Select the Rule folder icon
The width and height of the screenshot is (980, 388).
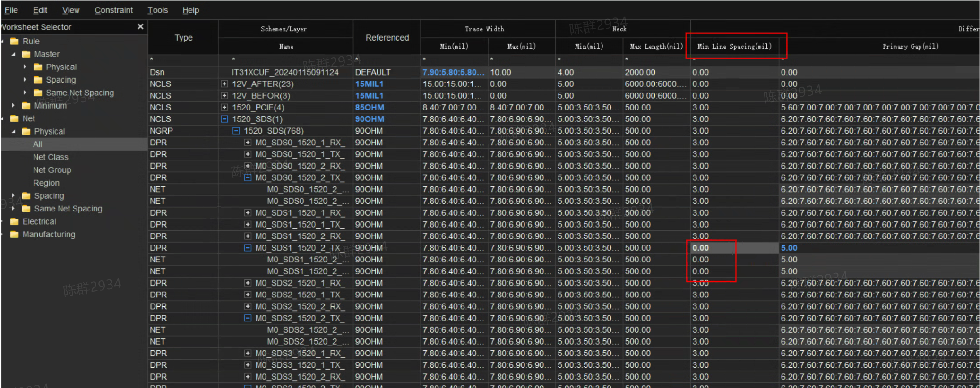pyautogui.click(x=15, y=41)
